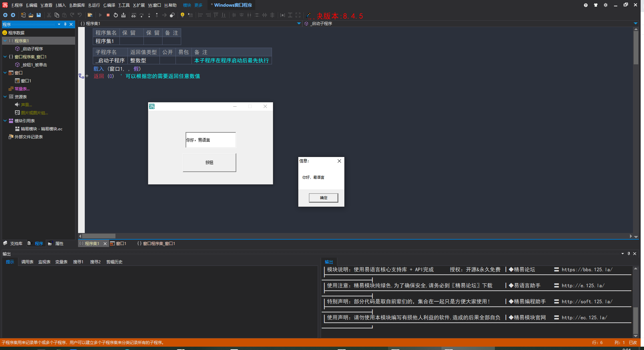Click the 按钮 button in preview window
Screen dimensions: 644x350
pos(209,162)
